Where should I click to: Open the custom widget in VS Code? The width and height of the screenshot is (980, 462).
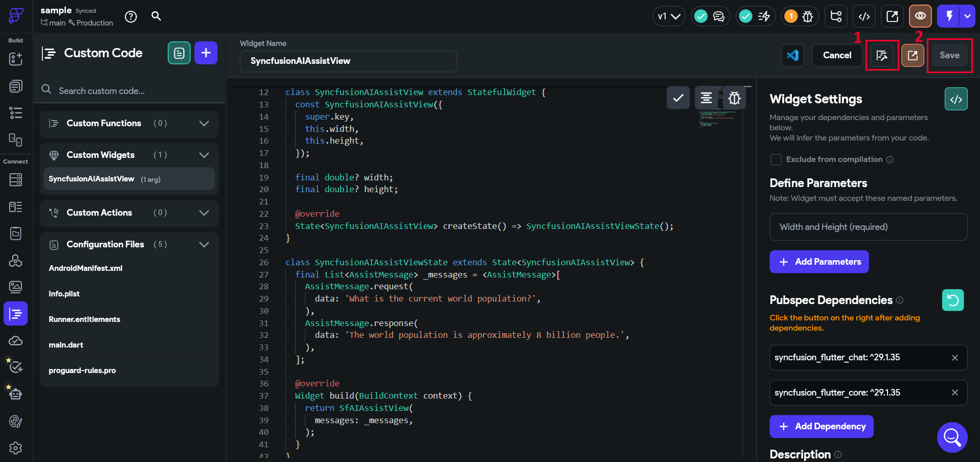[x=792, y=55]
